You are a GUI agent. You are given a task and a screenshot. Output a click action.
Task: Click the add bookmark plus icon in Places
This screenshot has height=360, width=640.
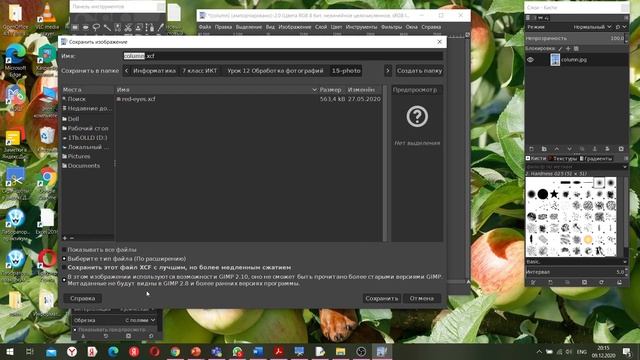point(64,238)
